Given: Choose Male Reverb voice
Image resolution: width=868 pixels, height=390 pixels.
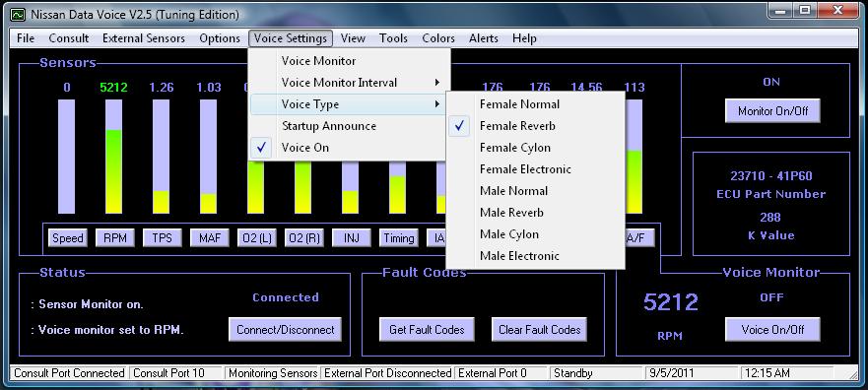Looking at the screenshot, I should [535, 212].
